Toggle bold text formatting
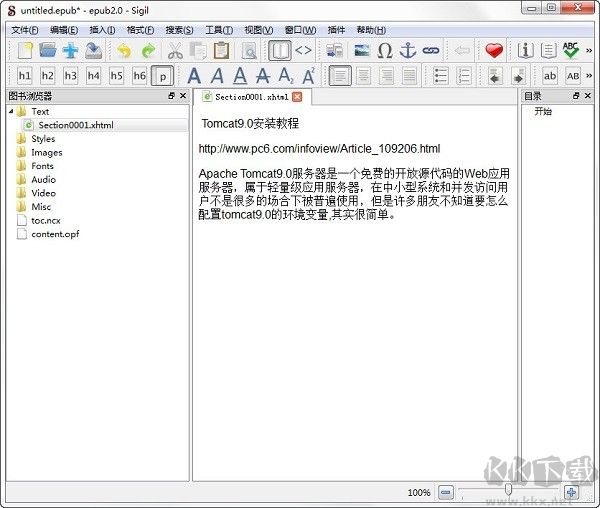This screenshot has height=508, width=600. 194,76
